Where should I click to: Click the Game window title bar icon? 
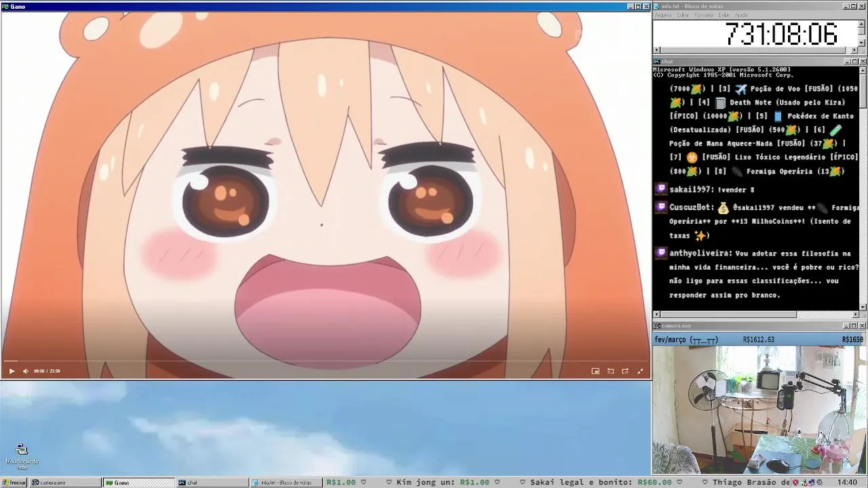pyautogui.click(x=5, y=6)
